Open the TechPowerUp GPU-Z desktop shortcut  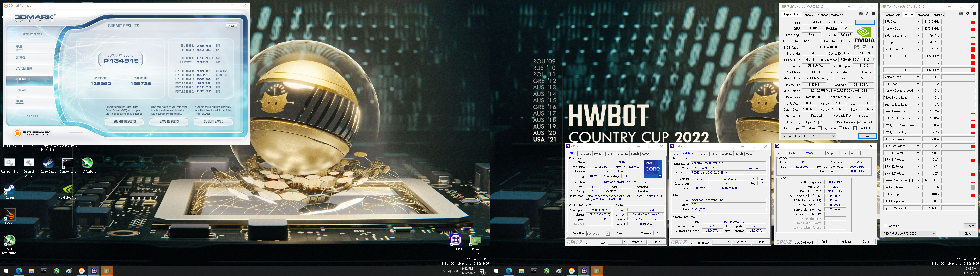coord(475,245)
